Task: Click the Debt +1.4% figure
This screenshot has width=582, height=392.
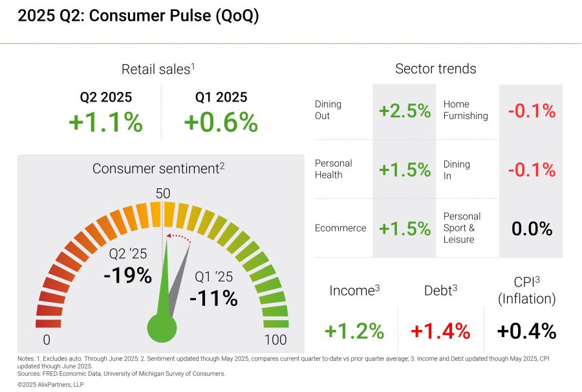Action: pos(440,331)
